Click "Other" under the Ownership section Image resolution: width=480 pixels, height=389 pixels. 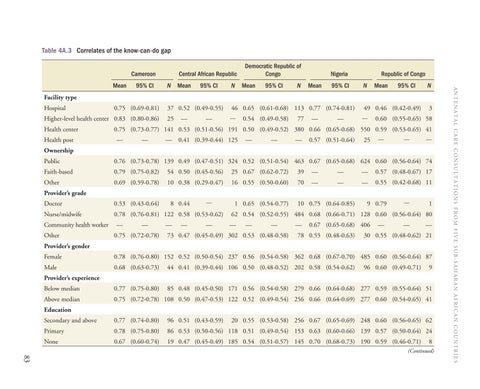51,183
